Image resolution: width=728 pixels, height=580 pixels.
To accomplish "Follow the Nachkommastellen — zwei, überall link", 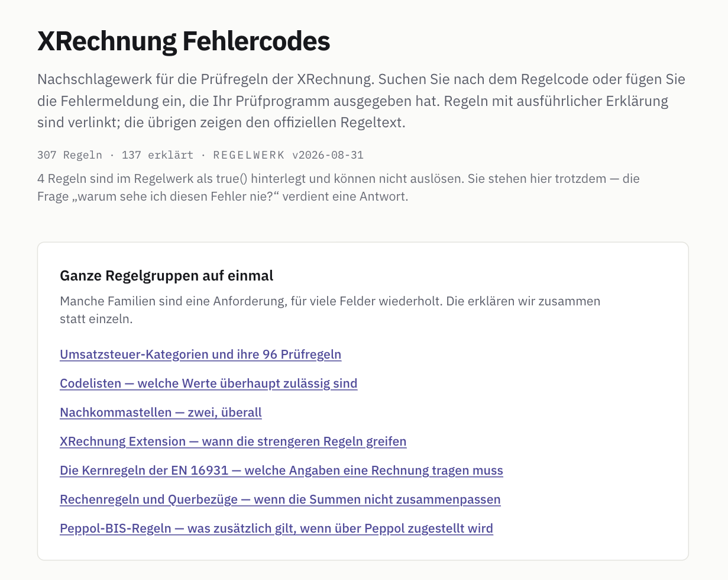I will click(x=161, y=413).
